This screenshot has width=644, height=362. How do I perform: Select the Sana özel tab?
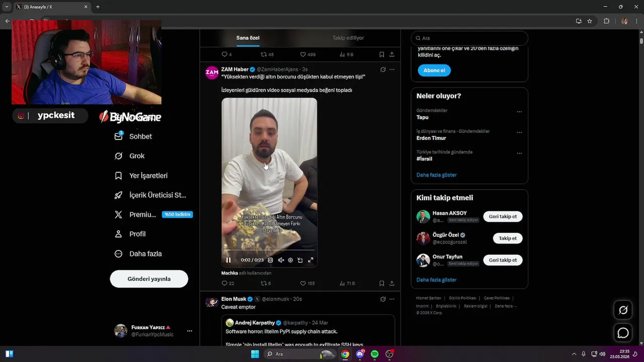pyautogui.click(x=248, y=38)
